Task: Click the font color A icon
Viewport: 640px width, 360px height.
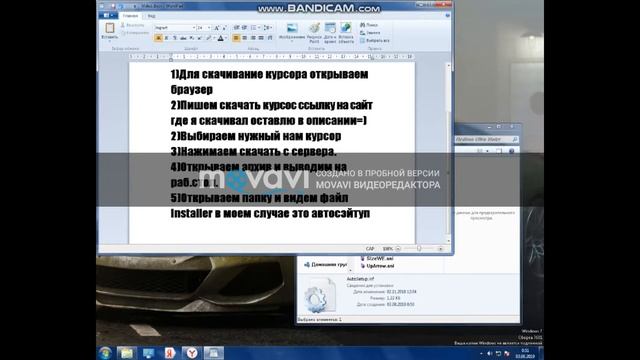Action: (220, 38)
